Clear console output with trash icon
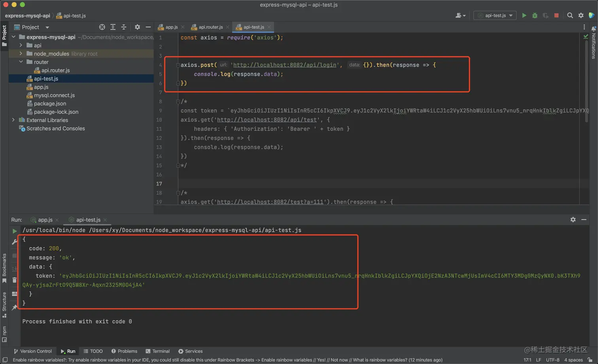Screen dimensions: 598x364 click(x=15, y=280)
